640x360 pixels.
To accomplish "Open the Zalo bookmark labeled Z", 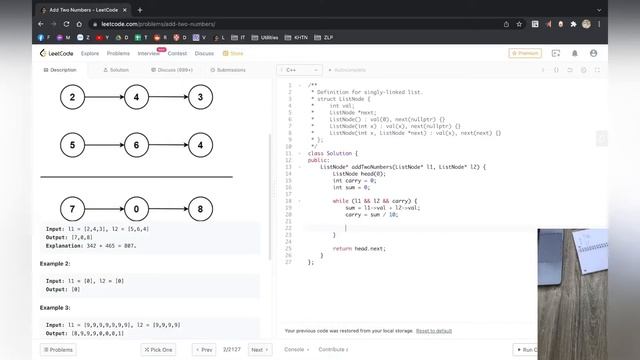I will click(83, 37).
